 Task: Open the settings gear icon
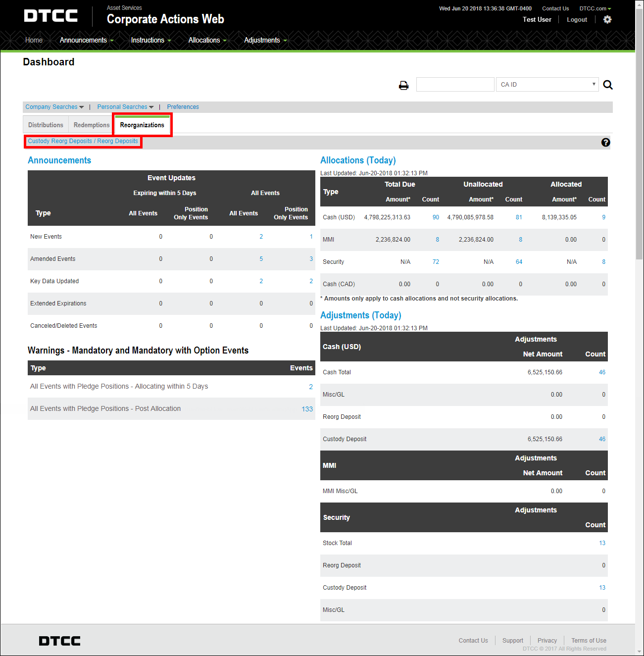click(607, 19)
